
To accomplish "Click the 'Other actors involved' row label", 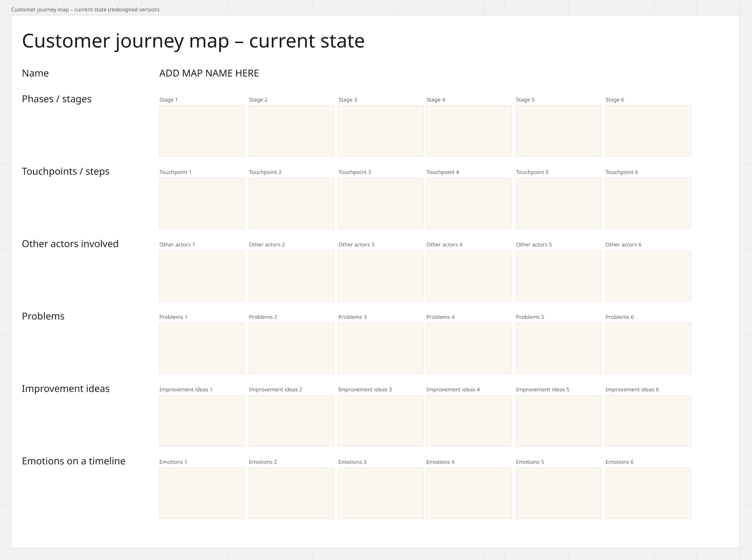I will click(x=70, y=244).
